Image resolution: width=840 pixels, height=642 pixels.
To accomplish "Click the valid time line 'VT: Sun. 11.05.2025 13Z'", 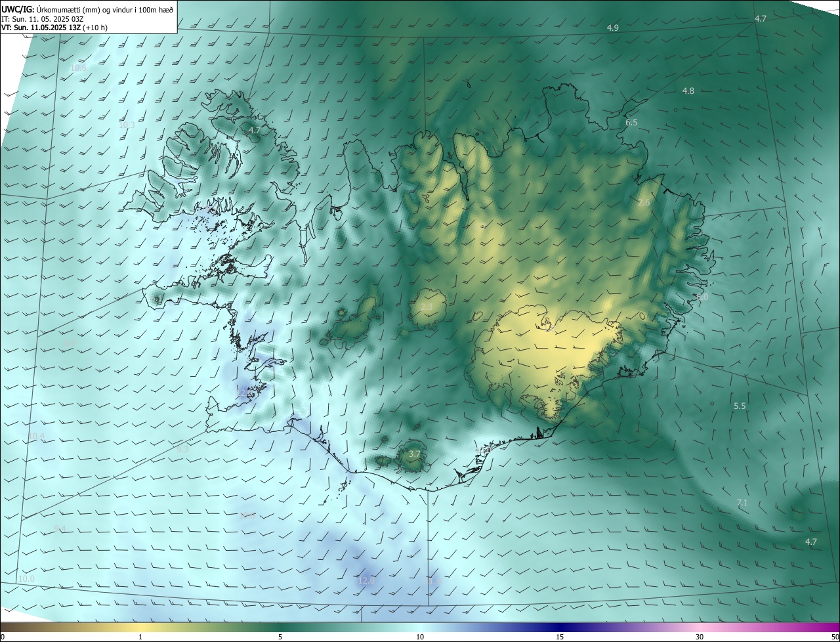I will click(x=41, y=28).
